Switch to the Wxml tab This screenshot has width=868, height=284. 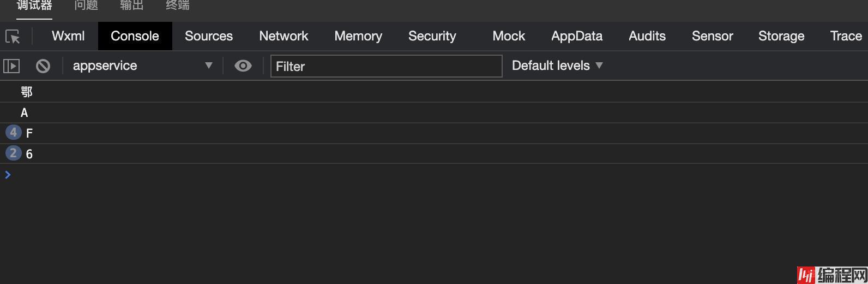68,36
